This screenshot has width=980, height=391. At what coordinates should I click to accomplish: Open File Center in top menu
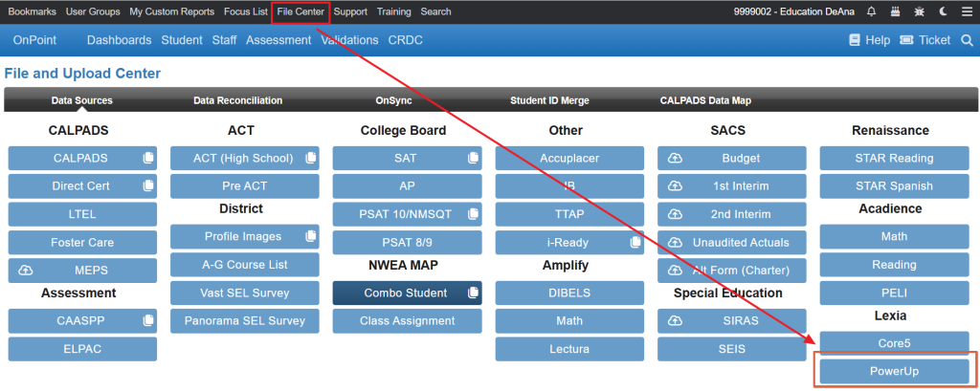(301, 12)
